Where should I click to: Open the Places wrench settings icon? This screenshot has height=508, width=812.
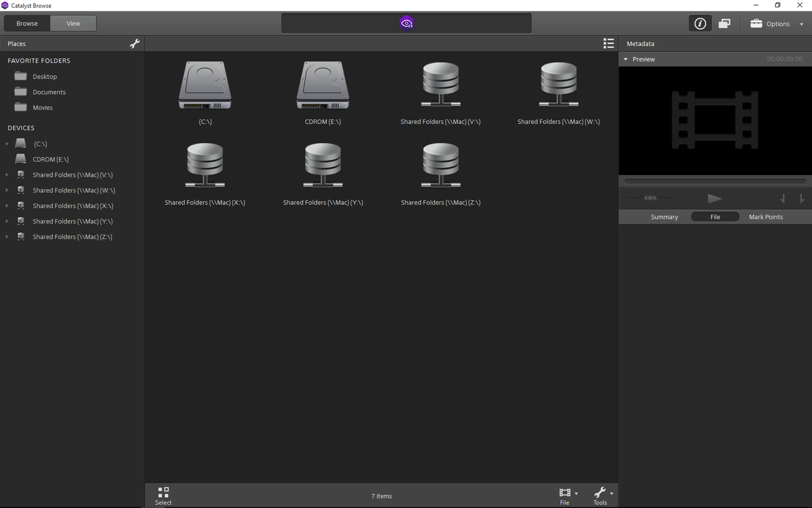coord(135,43)
